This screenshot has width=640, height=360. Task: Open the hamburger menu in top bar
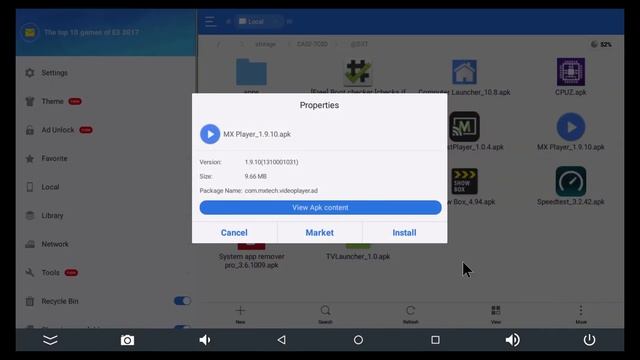click(210, 22)
